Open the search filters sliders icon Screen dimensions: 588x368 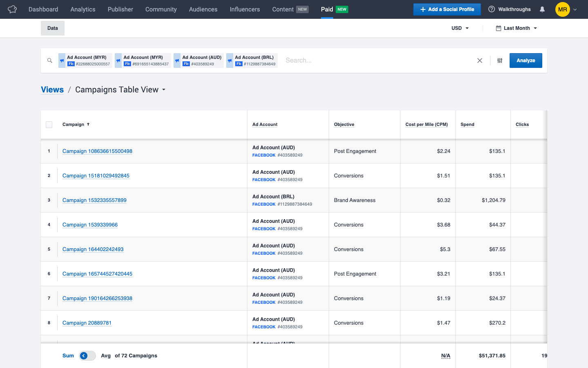tap(499, 60)
